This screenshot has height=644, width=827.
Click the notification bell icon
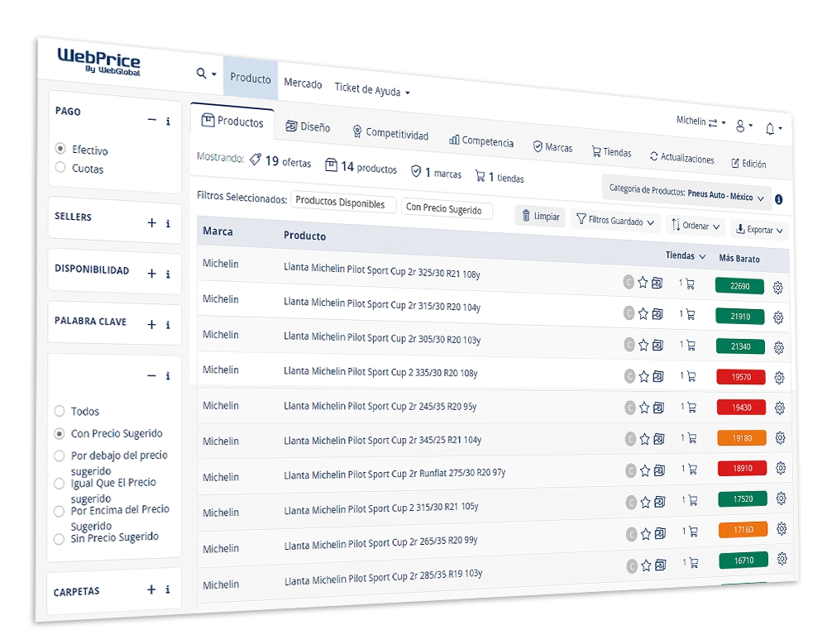(770, 128)
